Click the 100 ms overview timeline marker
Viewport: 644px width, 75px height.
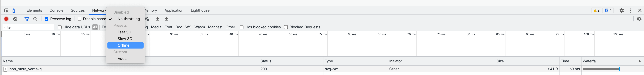(x=589, y=34)
